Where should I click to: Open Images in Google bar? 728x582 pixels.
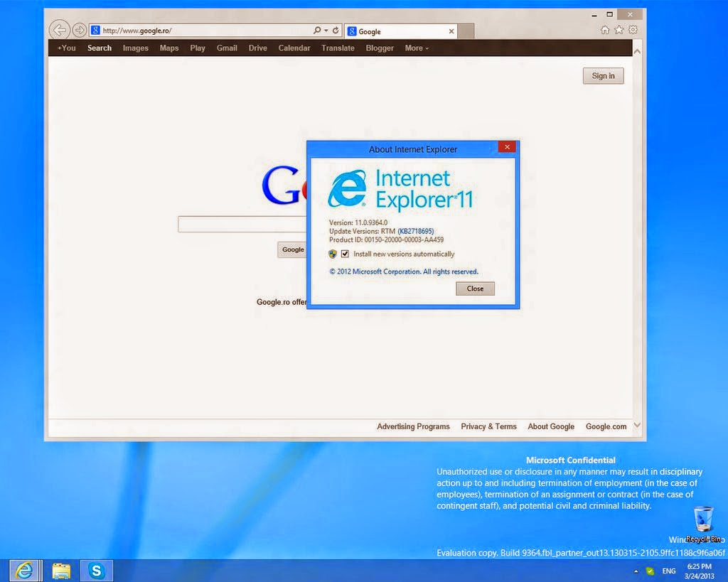coord(136,48)
